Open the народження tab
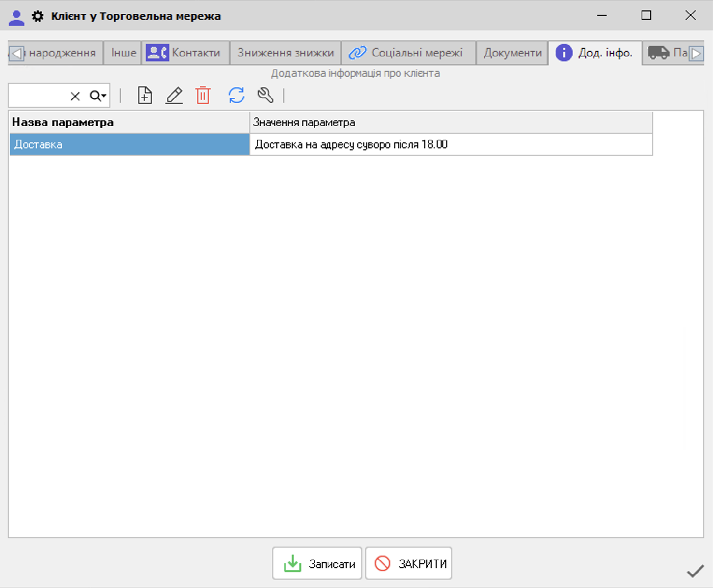713x588 pixels. (x=63, y=53)
